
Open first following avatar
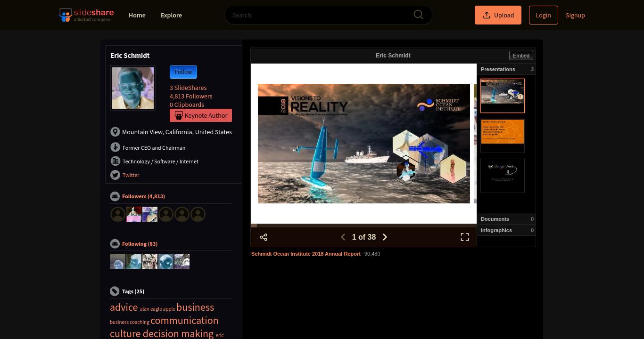coord(118,261)
